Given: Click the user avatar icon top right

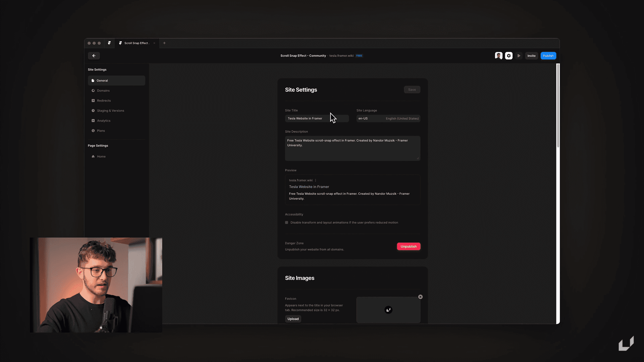Looking at the screenshot, I should tap(498, 56).
